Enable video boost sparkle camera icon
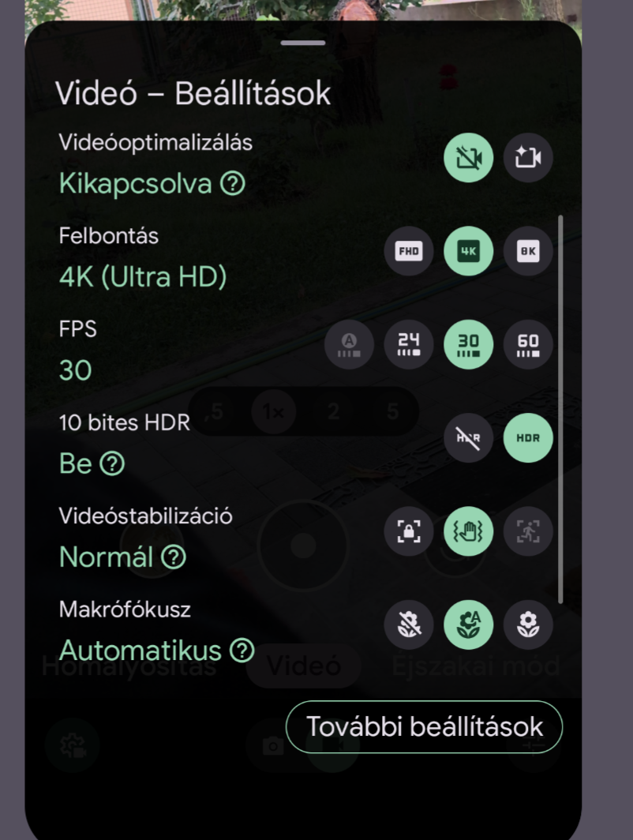 click(528, 159)
